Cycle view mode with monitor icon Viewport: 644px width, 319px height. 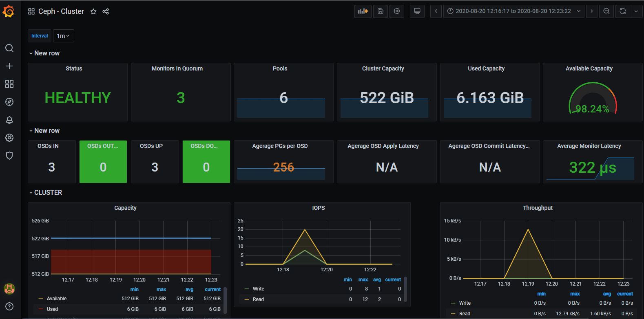coord(417,11)
